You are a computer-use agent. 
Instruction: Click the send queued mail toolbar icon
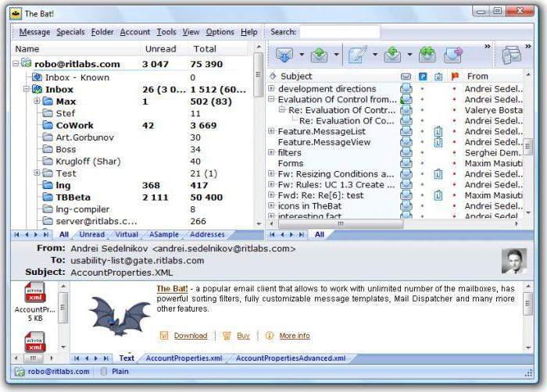click(x=319, y=55)
